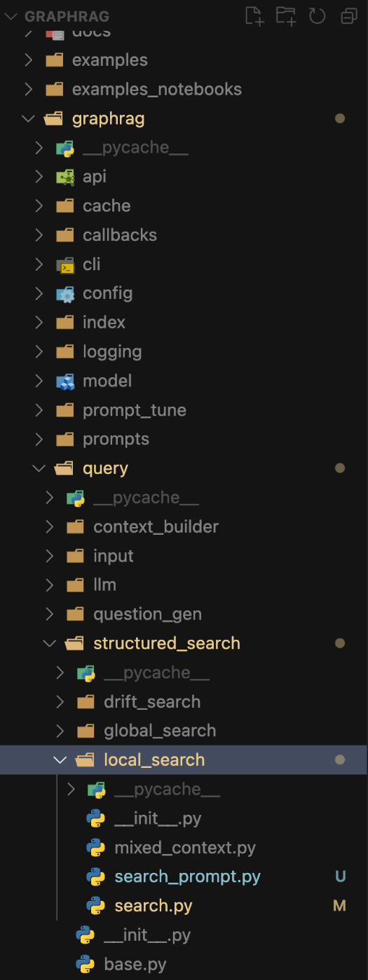The height and width of the screenshot is (980, 368).
Task: Open the search_prompt.py file
Action: 188,876
